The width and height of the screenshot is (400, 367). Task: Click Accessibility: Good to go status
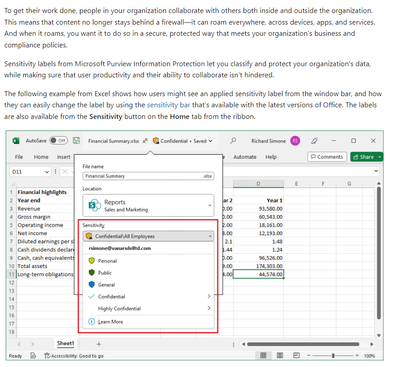[x=74, y=356]
